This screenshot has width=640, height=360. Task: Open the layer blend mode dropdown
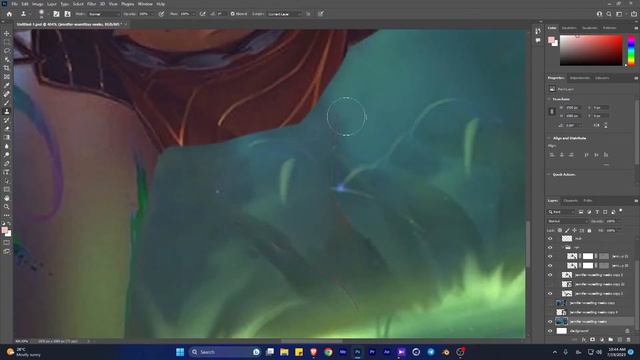click(x=567, y=221)
